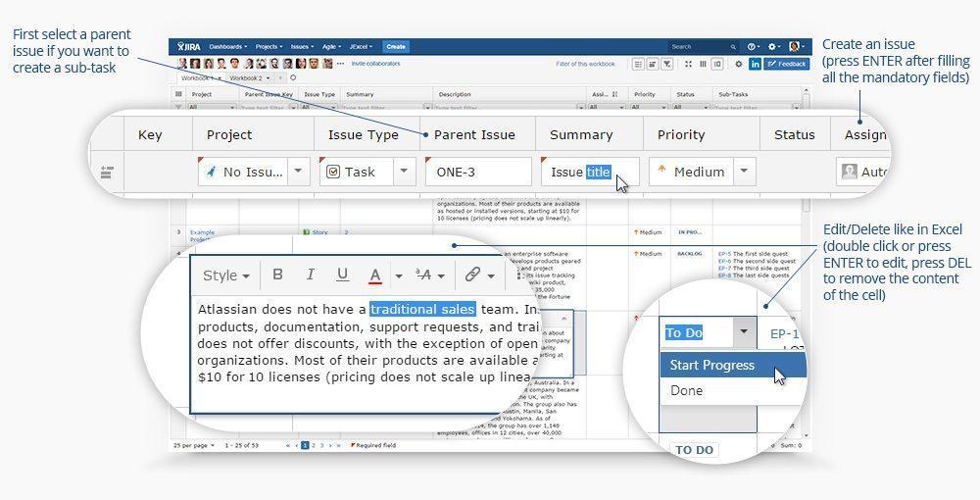Screen dimensions: 980x500
Task: Click the Example Project link in row 3
Action: click(202, 235)
